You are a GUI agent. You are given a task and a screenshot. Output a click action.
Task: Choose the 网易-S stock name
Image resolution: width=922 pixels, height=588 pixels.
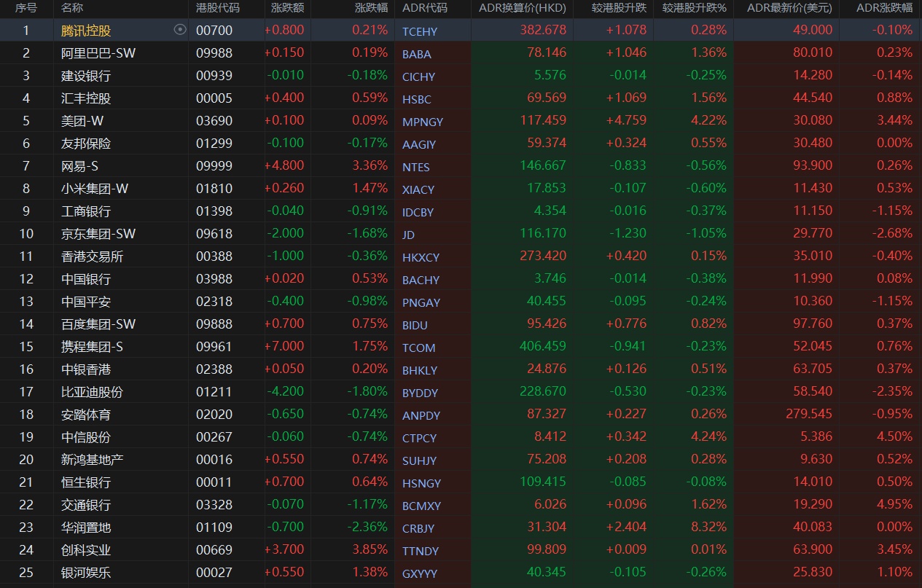click(x=80, y=166)
